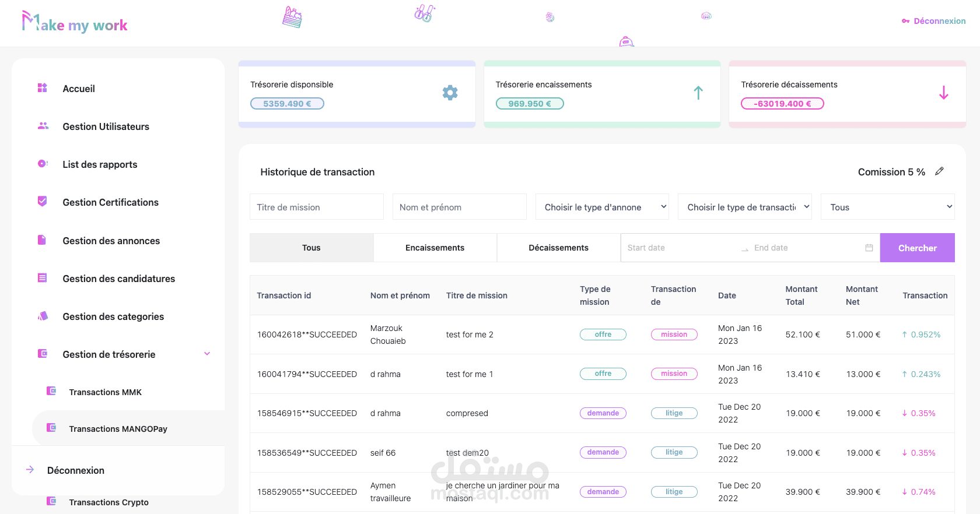The image size is (980, 514).
Task: Click the down arrow icon in décaissements card
Action: 943,93
